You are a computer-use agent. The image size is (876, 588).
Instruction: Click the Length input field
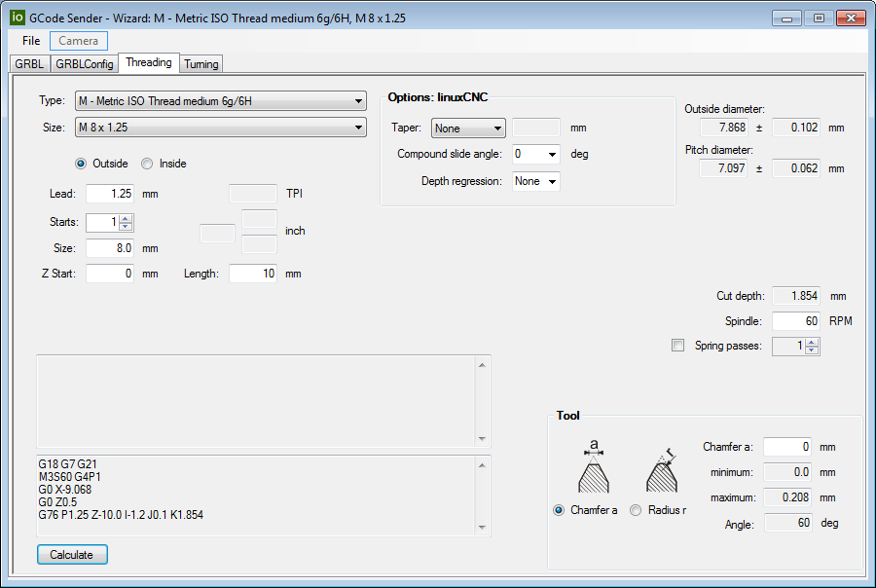click(253, 274)
